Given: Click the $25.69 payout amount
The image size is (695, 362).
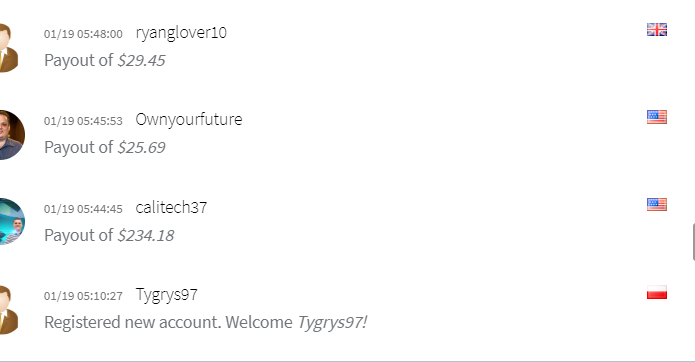Looking at the screenshot, I should pyautogui.click(x=141, y=147).
